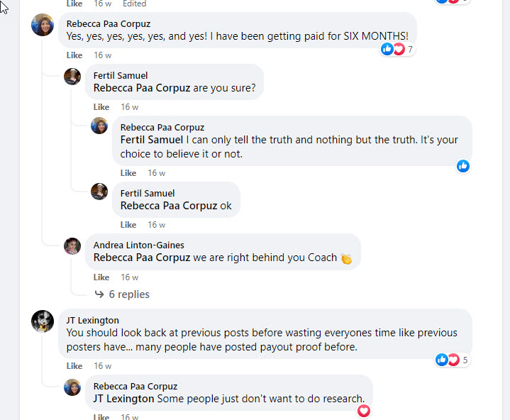Click Andrea Linton-Gaines profile picture
This screenshot has width=510, height=420.
coord(72,246)
